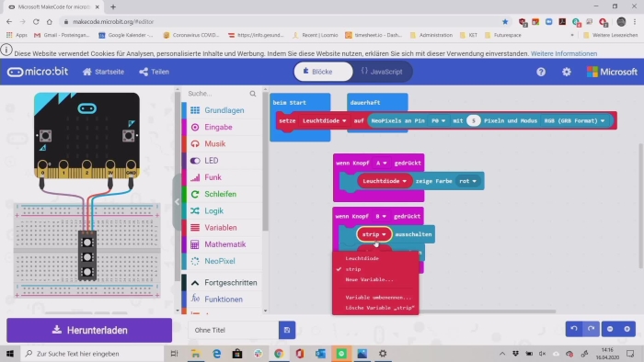Select Leuchtdiode in variable dropdown menu
Screen dimensions: 644x362
click(x=362, y=258)
